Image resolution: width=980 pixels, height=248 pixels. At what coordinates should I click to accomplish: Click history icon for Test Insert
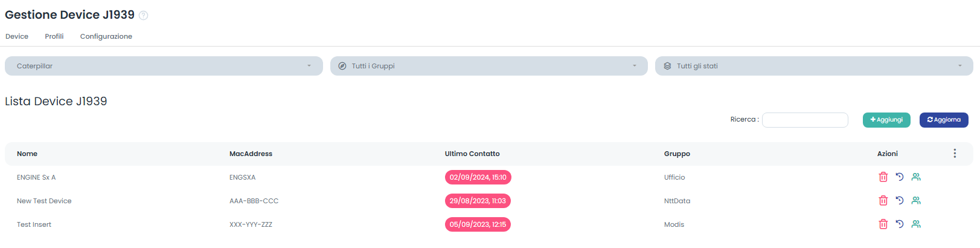[x=900, y=224]
